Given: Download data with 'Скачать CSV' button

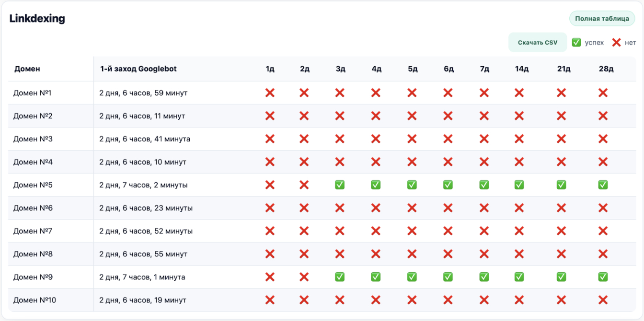Looking at the screenshot, I should pos(538,43).
